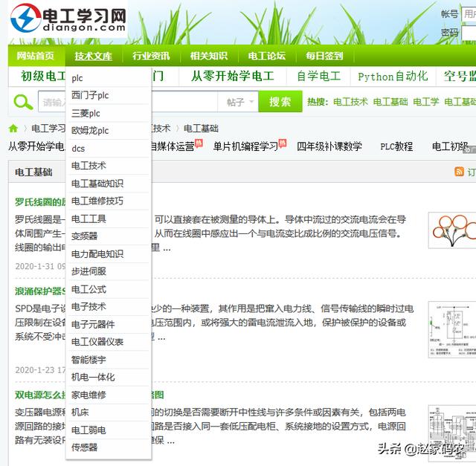The image size is (476, 466).
Task: Click the orange RSS subscribe icon
Action: 459,172
